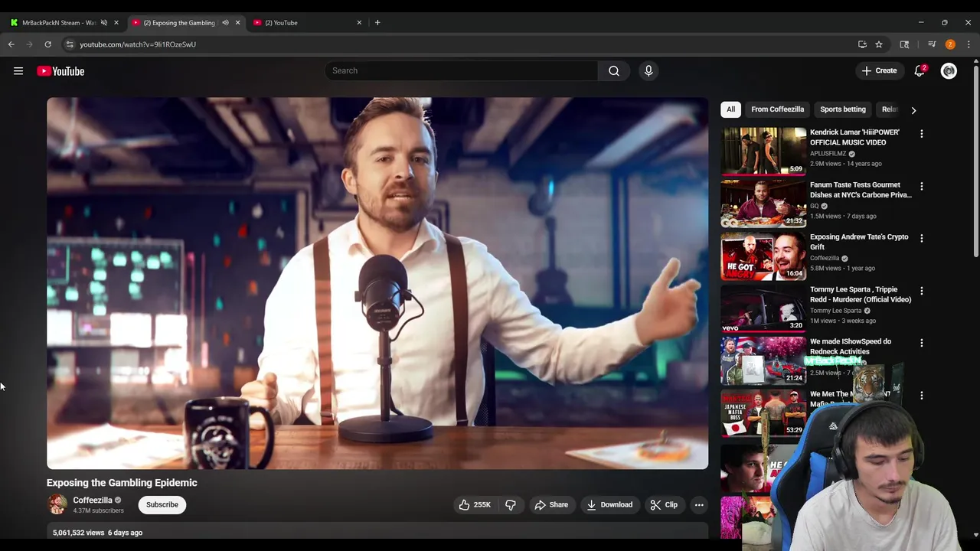Open Chrome profile Z avatar
This screenshot has width=980, height=551.
[950, 44]
